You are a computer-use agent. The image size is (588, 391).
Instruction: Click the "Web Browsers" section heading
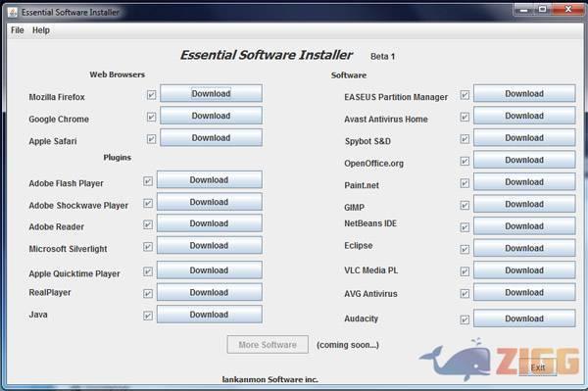click(x=117, y=74)
